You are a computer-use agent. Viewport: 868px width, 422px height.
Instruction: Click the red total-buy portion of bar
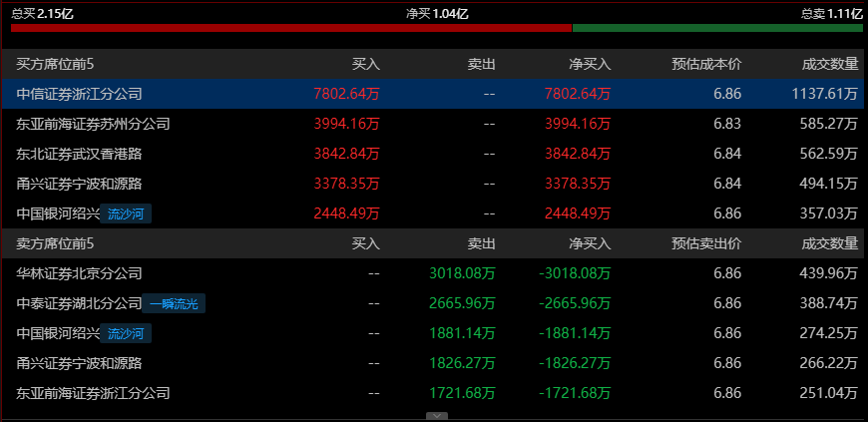pyautogui.click(x=291, y=28)
